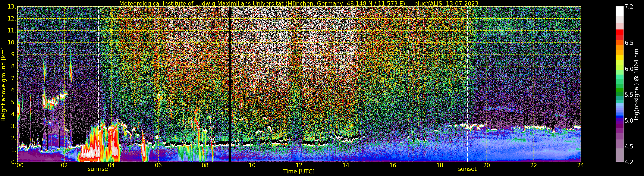Click the yellow segment of the colorbar
Screen dimensions: 644x176
(x=619, y=57)
